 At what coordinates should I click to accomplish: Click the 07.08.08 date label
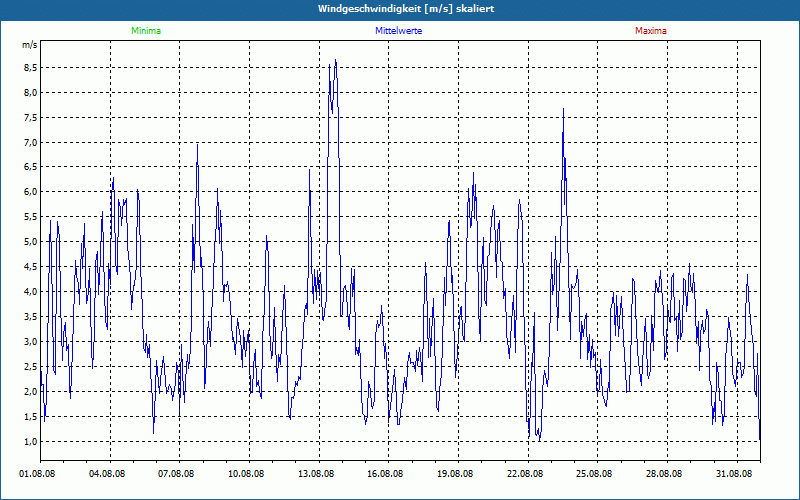click(x=176, y=474)
